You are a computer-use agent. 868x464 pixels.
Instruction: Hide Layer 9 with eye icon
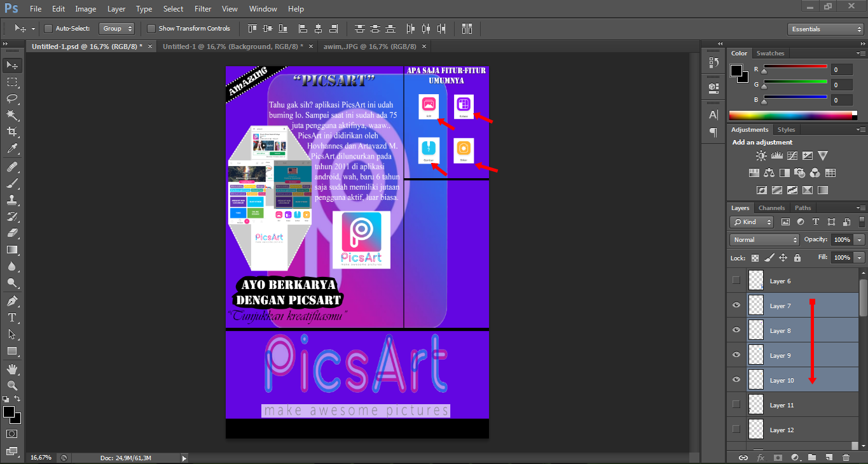(x=736, y=355)
